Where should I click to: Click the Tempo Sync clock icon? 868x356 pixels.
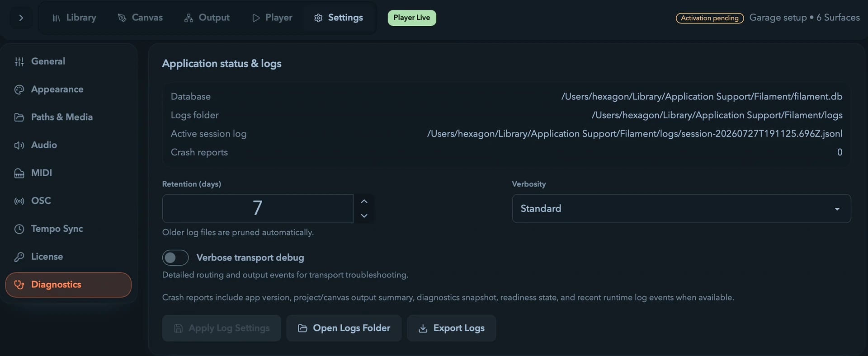19,229
